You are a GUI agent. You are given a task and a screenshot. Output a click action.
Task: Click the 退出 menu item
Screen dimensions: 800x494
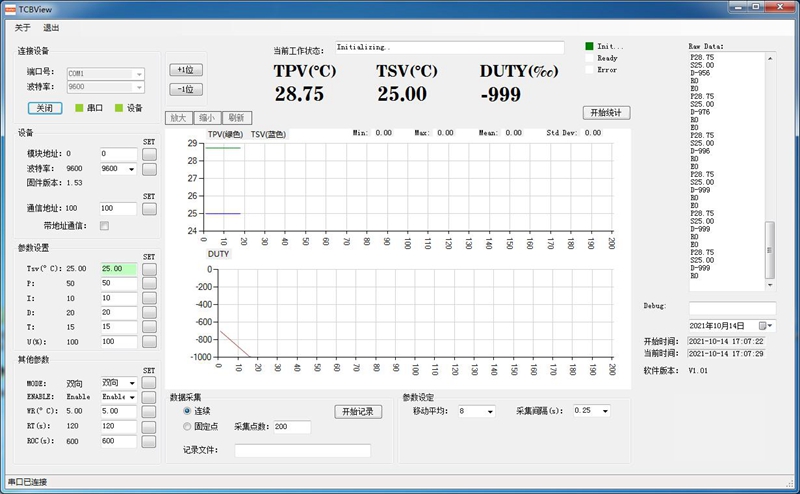tap(51, 28)
